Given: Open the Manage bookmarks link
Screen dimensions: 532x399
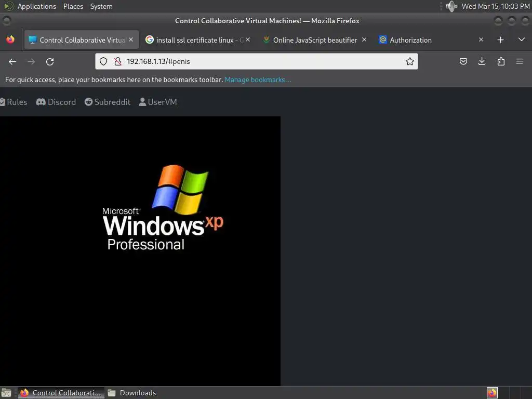Looking at the screenshot, I should 258,79.
